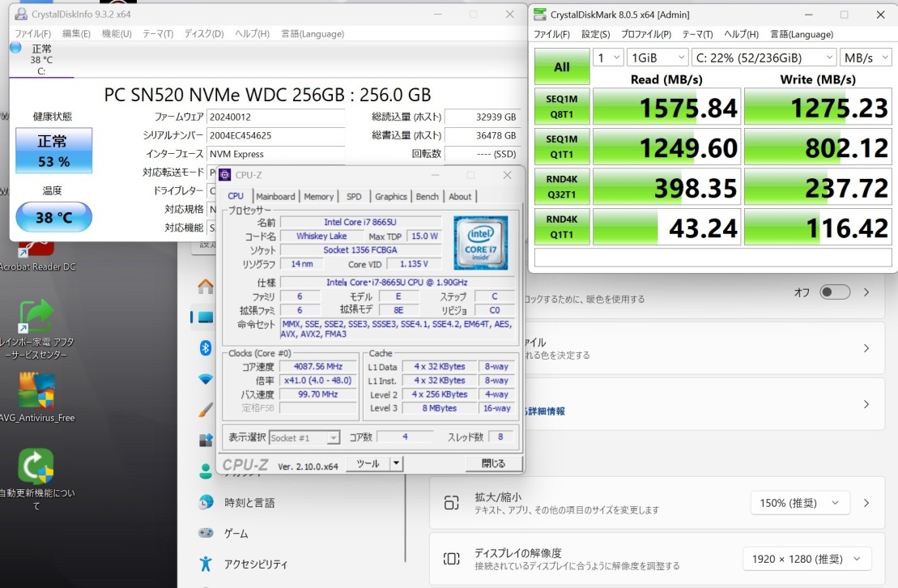Viewport: 898px width, 588px height.
Task: Click the ディスプレイの解像度 icon
Action: [451, 559]
